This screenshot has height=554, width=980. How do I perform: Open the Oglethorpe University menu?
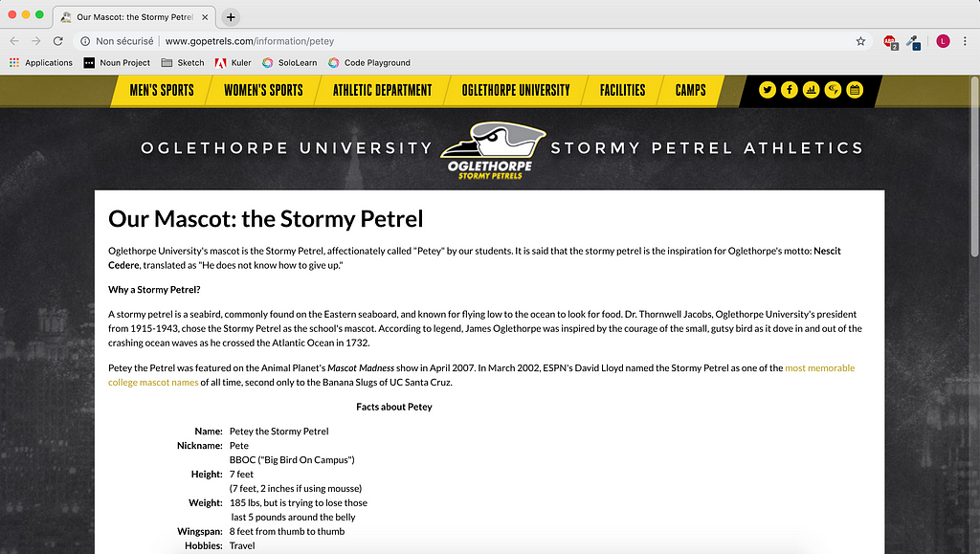pyautogui.click(x=516, y=91)
